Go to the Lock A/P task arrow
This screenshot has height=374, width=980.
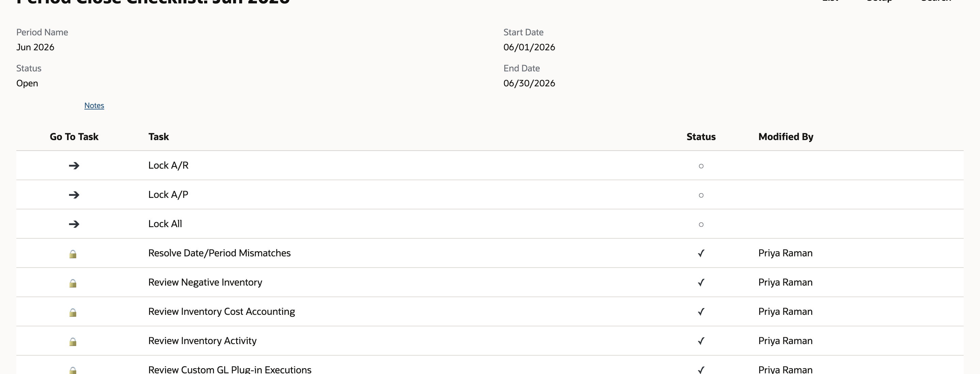click(74, 195)
